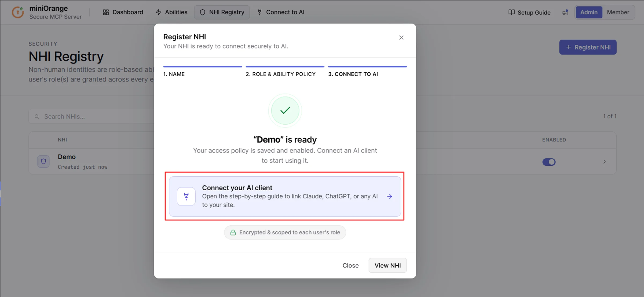The width and height of the screenshot is (644, 297).
Task: Click the NHI Registry shield icon
Action: [203, 12]
